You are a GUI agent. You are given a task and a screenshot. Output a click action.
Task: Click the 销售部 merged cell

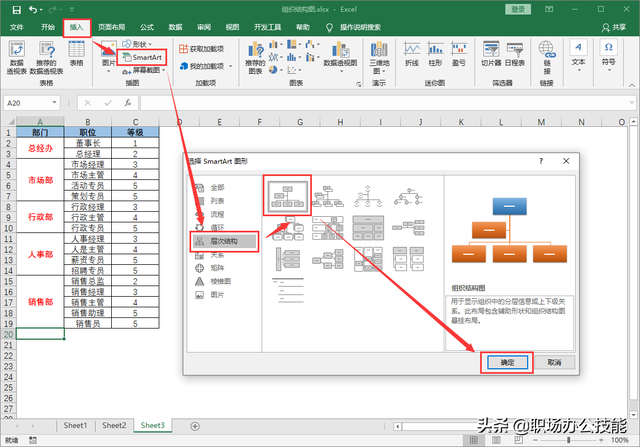pyautogui.click(x=40, y=302)
